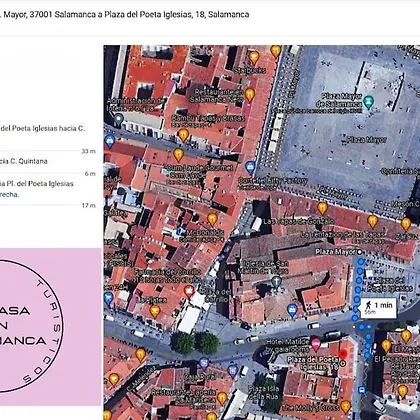The height and width of the screenshot is (420, 420).
Task: Click the Plaza Mayor route start point
Action: point(359,252)
